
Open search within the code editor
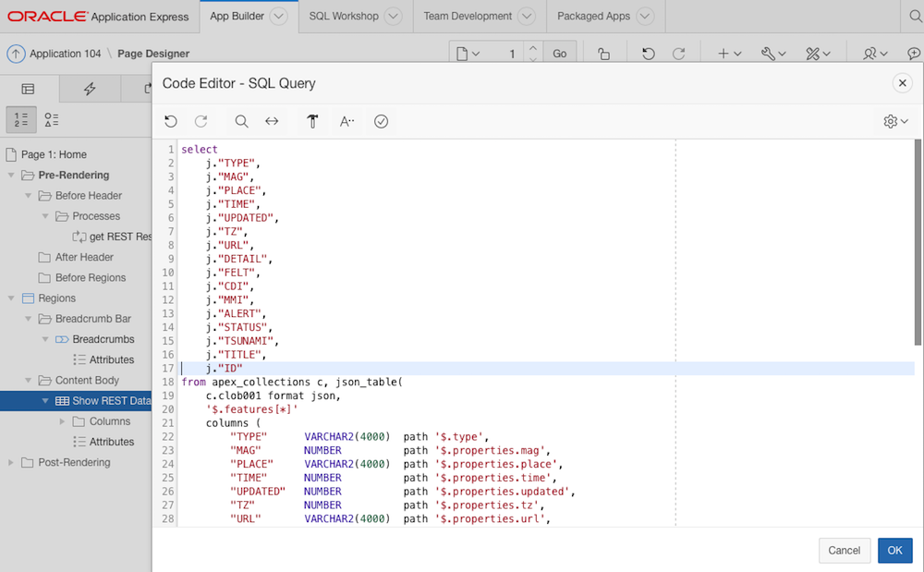coord(241,121)
